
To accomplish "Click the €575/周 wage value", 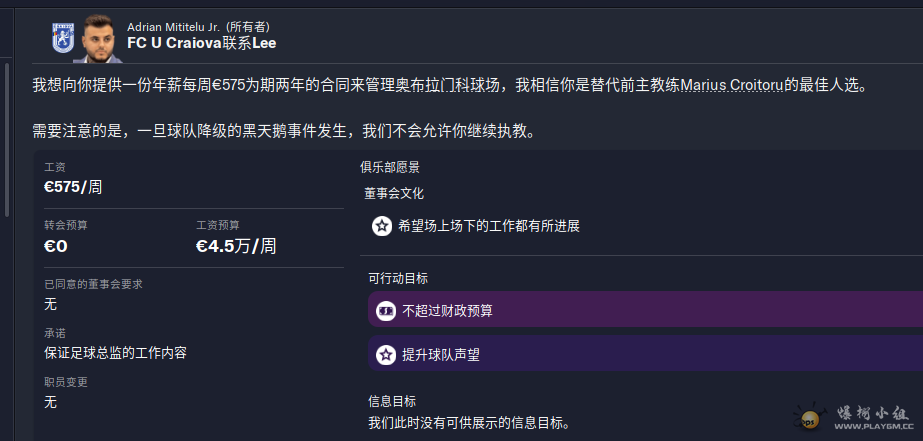I will click(x=73, y=186).
